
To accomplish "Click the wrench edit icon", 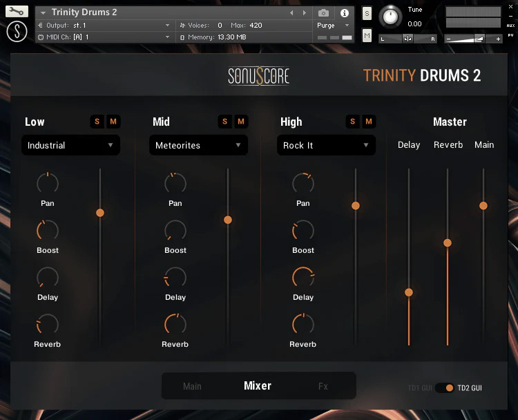I will [17, 11].
